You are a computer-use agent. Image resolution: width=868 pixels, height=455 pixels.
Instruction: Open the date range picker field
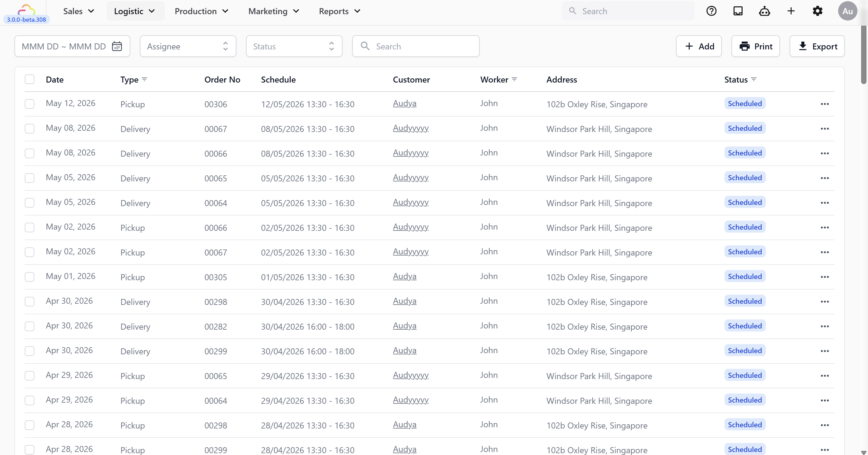click(72, 46)
